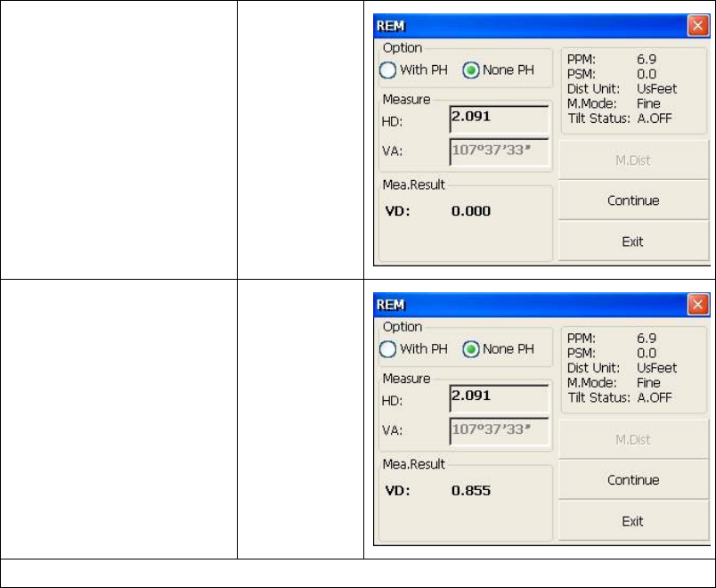Click Continue in the lower REM dialog
The image size is (716, 588).
click(633, 479)
